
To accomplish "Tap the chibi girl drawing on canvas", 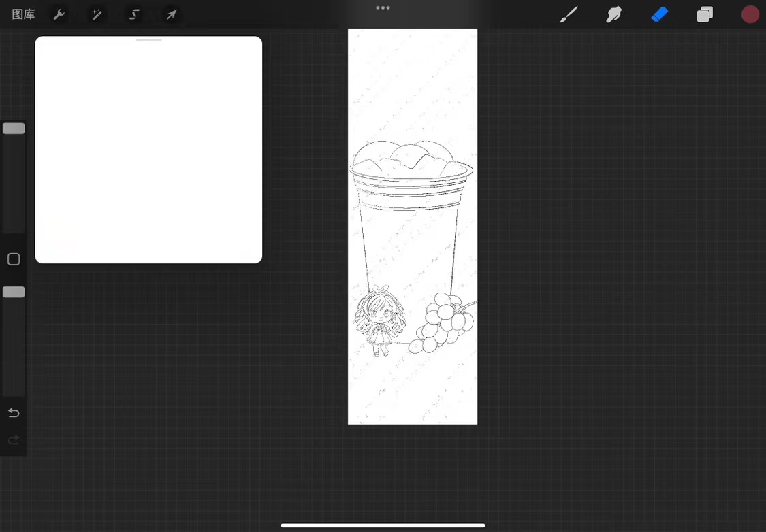I will tap(379, 320).
